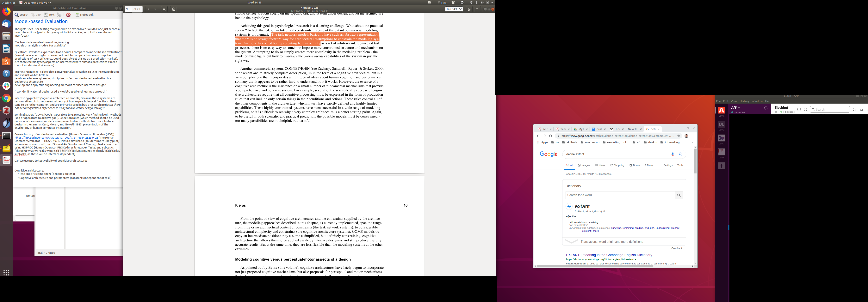Viewport: 868px width, 302px height.
Task: Click the red no-entry icon in the note toolbar
Action: 68,15
